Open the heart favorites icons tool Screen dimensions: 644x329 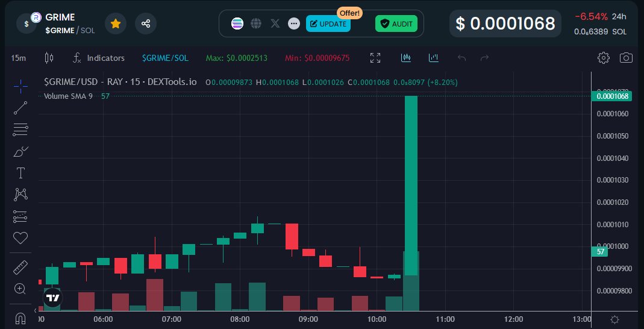point(20,238)
